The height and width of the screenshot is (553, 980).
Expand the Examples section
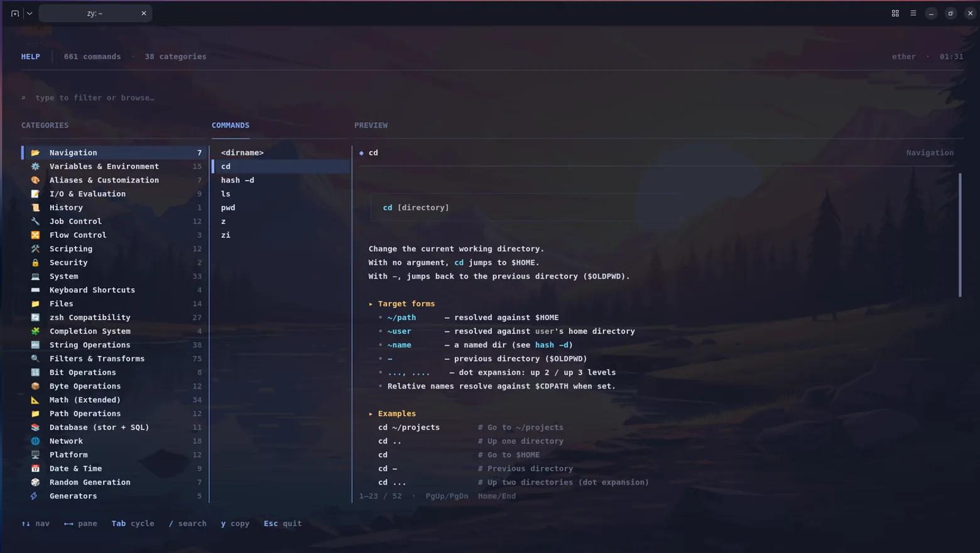[393, 414]
